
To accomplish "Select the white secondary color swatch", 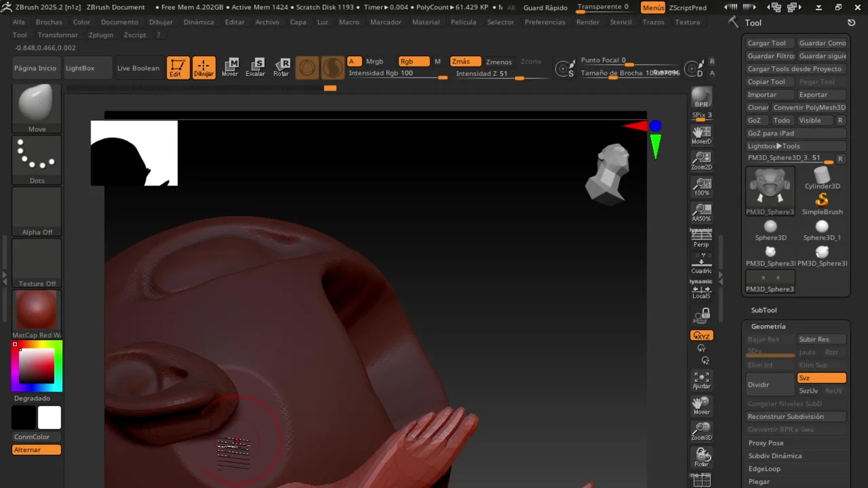I will pos(50,418).
